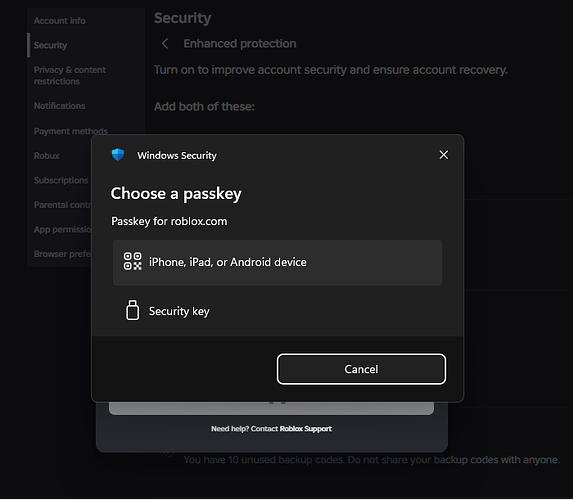Select the QR code device icon
Image resolution: width=573 pixels, height=500 pixels.
click(132, 262)
